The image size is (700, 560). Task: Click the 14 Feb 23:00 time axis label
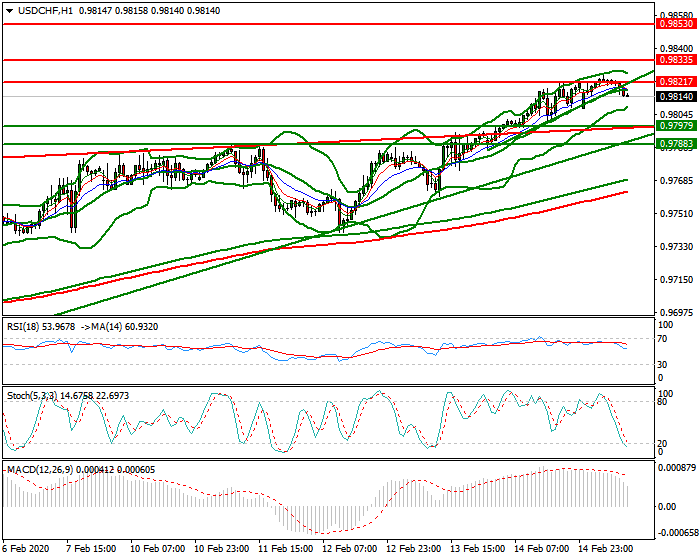coord(606,548)
